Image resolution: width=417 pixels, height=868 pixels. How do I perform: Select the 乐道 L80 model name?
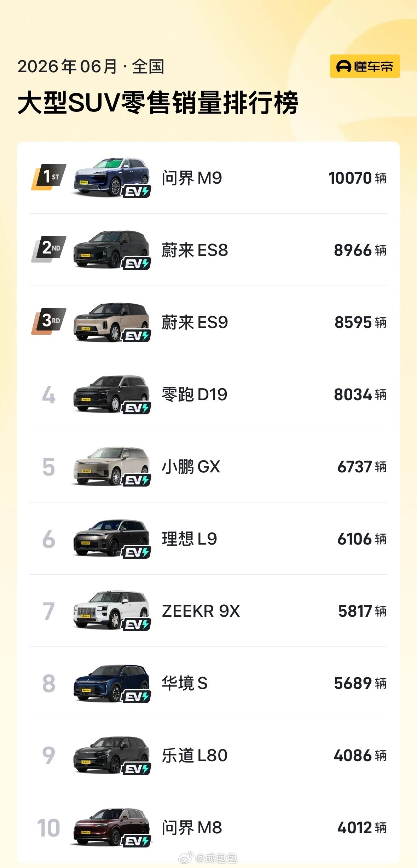[195, 755]
